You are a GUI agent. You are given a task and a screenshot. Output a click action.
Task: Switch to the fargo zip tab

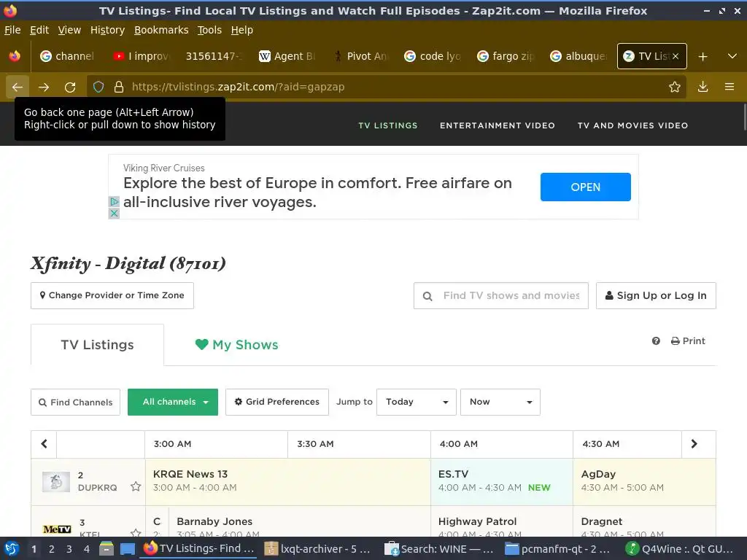click(x=506, y=56)
